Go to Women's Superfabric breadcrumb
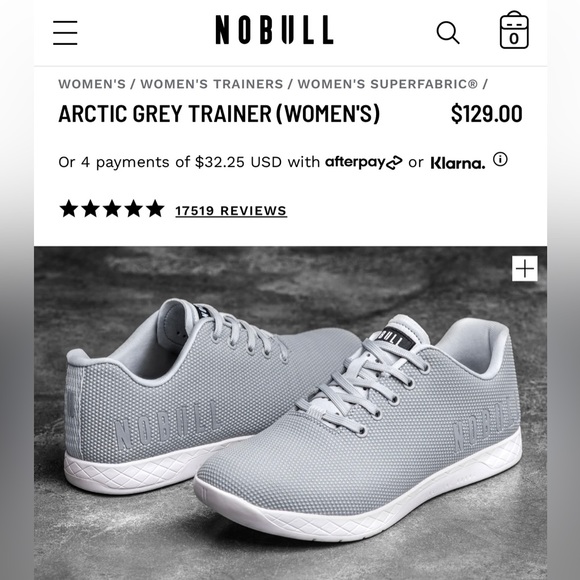 (x=388, y=84)
